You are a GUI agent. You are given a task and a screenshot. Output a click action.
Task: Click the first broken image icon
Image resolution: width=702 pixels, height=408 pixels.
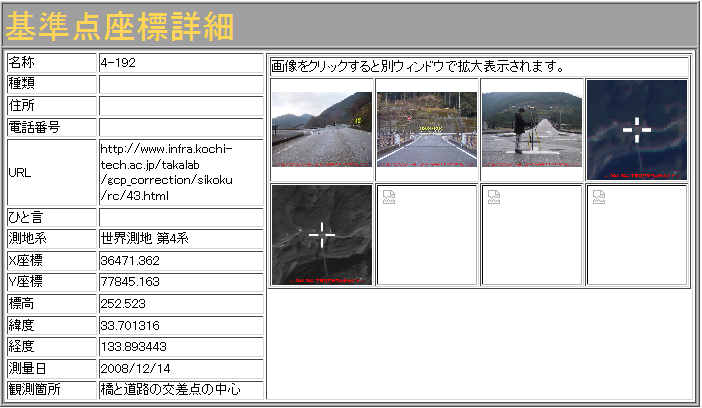(x=389, y=197)
